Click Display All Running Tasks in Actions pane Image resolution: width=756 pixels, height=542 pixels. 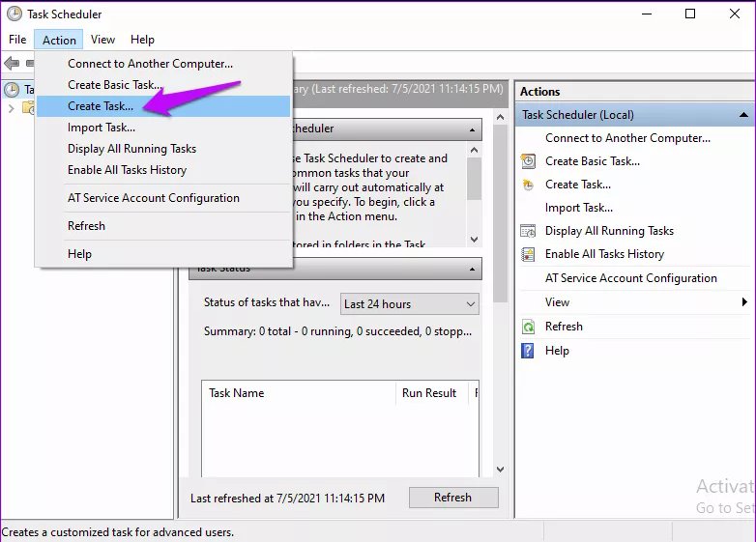(609, 231)
